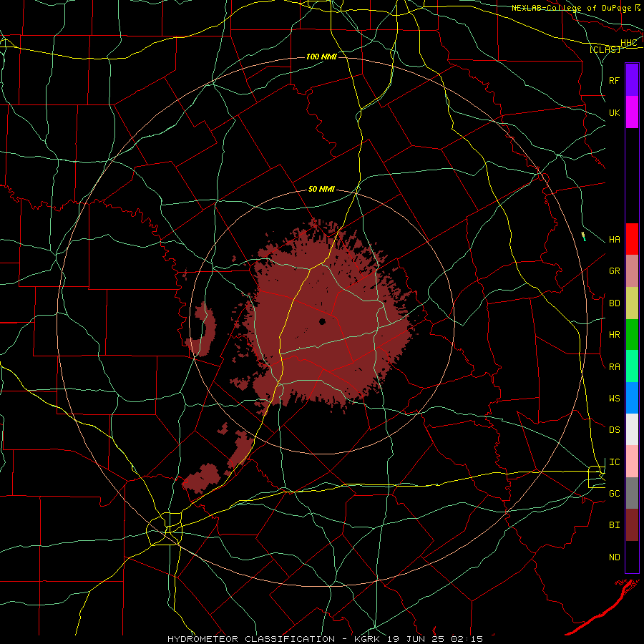Click the 02:15 timestamp text

pyautogui.click(x=467, y=639)
